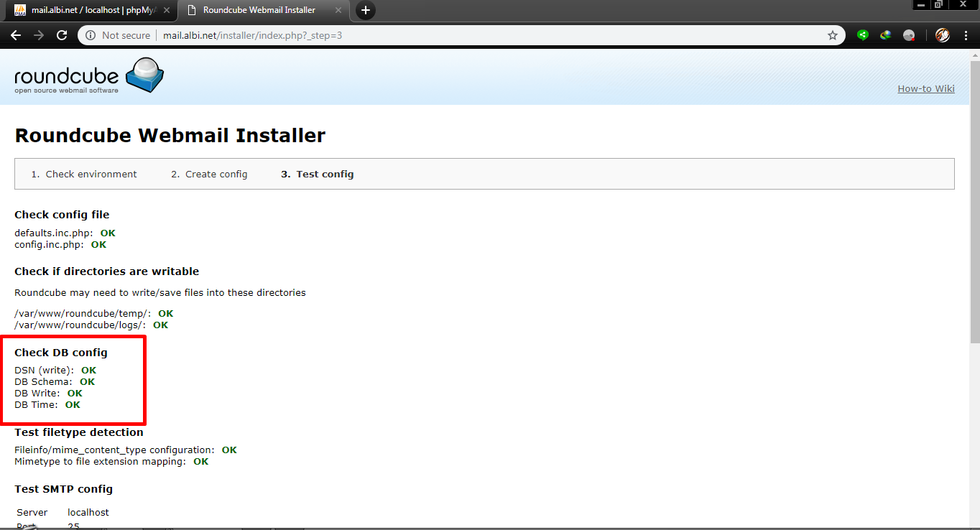Click Check if directories are writable heading
Viewport: 980px width, 530px height.
coord(107,271)
